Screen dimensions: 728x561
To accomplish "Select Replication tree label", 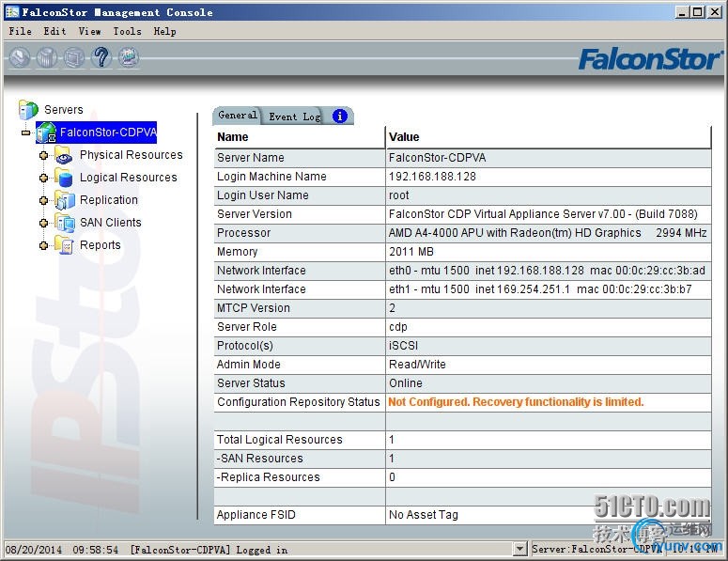I will point(109,200).
